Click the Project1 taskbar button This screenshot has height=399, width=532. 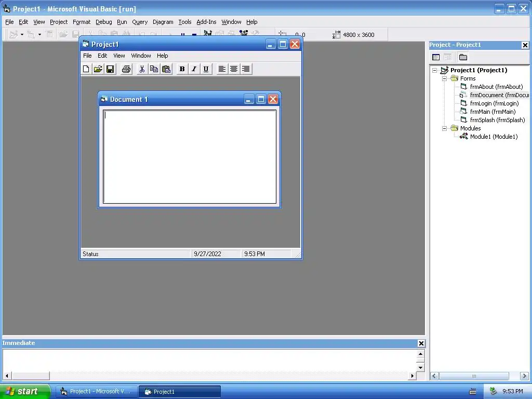180,392
